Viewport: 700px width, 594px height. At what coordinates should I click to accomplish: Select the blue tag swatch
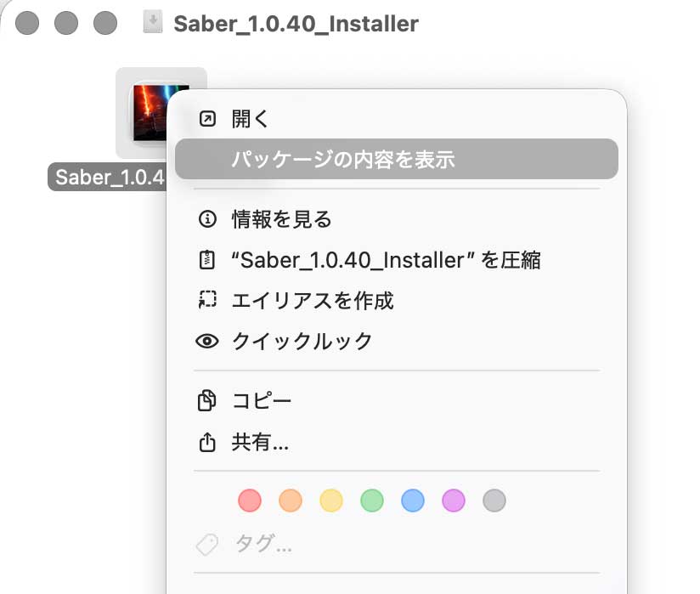(413, 501)
